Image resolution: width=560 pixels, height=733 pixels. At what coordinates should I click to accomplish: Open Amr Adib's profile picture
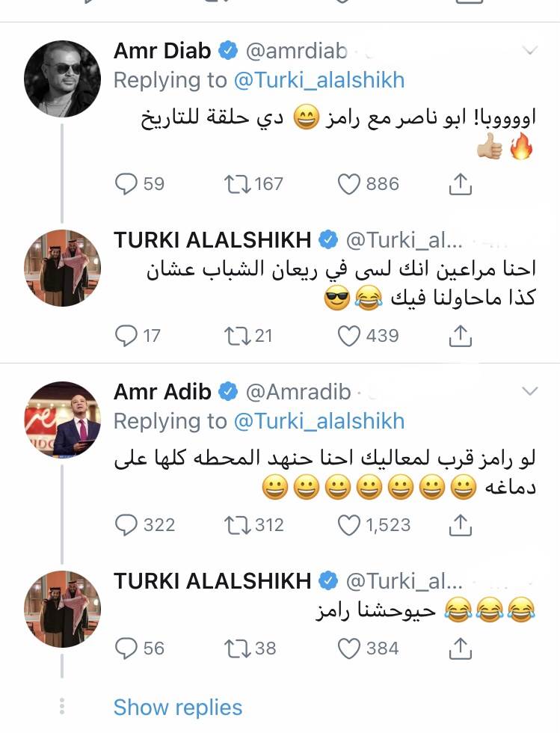(62, 419)
